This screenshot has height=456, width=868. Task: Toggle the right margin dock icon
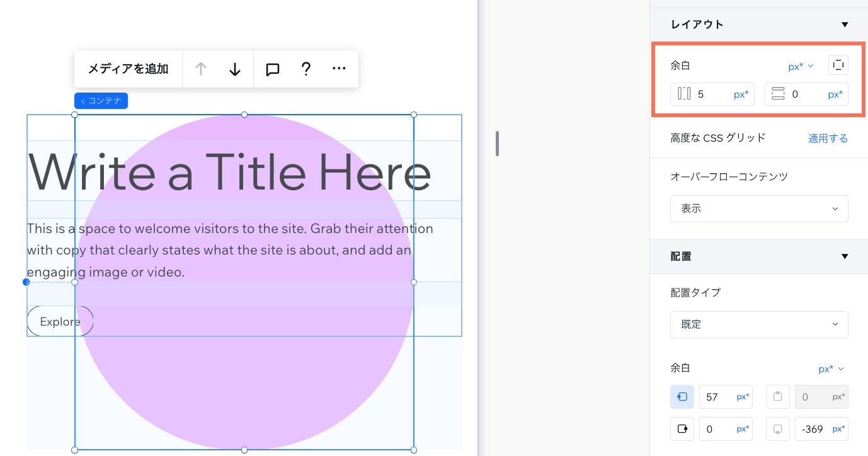[682, 429]
